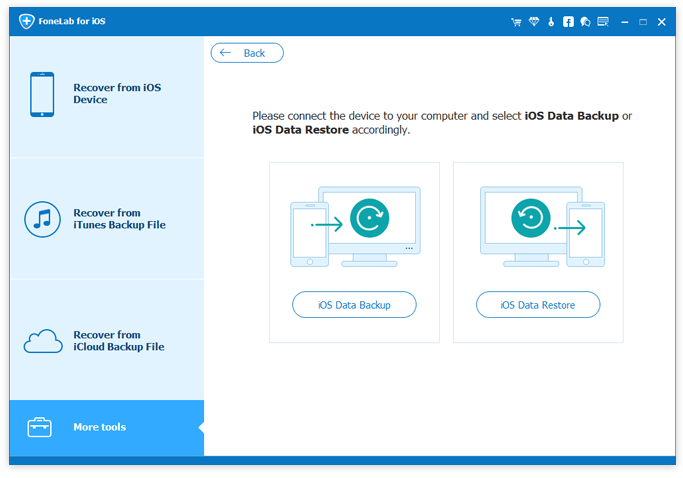
Task: Click the 'FoneLab for iOS' title text
Action: click(x=72, y=21)
